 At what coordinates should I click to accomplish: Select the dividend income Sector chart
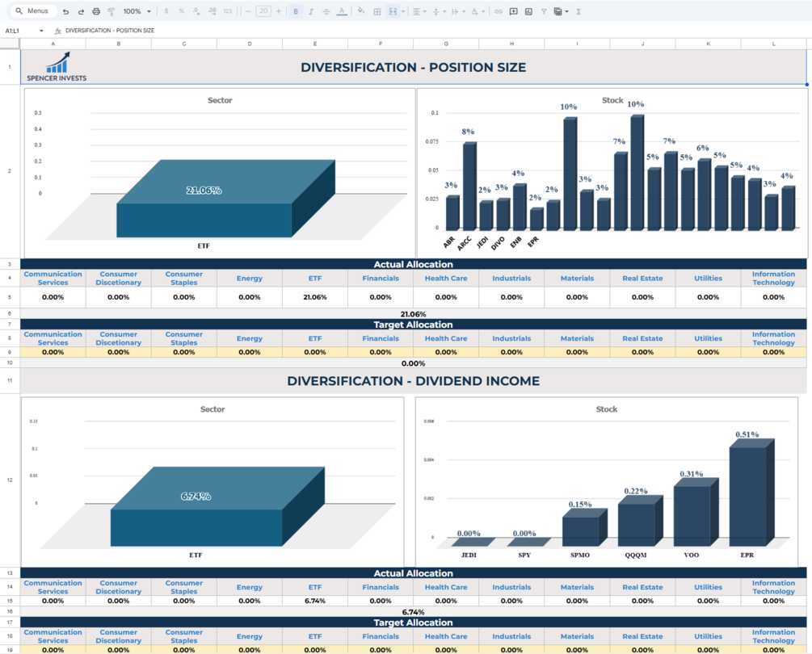[x=212, y=482]
